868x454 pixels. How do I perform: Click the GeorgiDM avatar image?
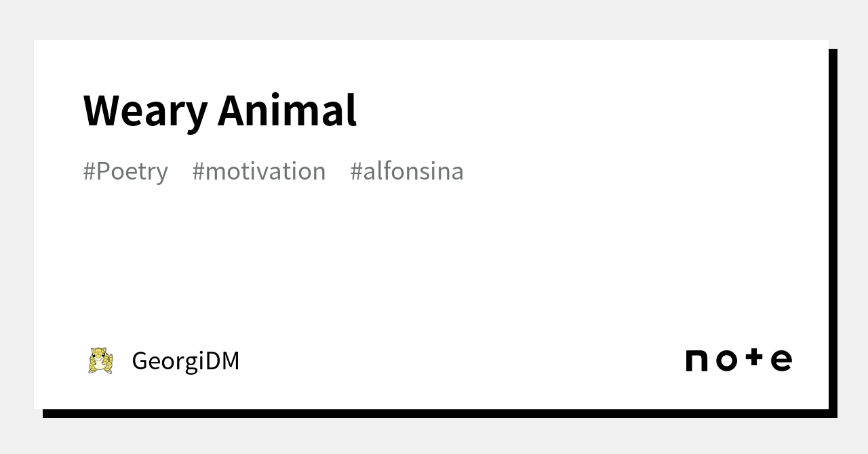(x=100, y=360)
